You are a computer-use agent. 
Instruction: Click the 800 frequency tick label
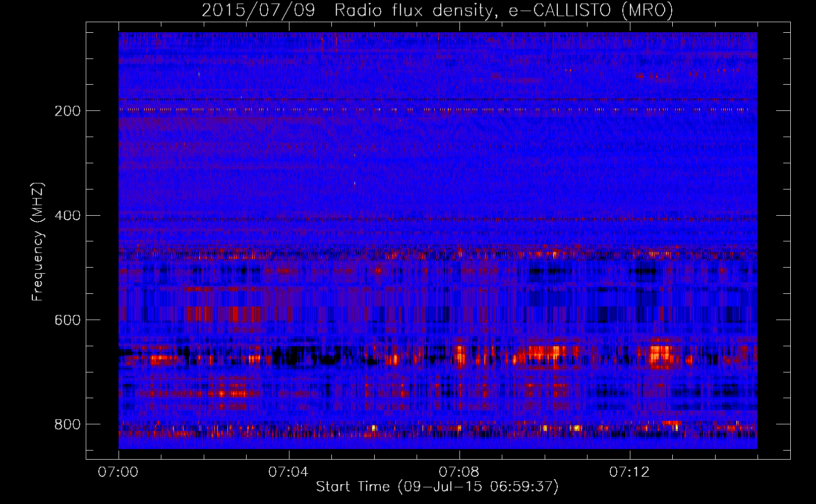coord(68,424)
